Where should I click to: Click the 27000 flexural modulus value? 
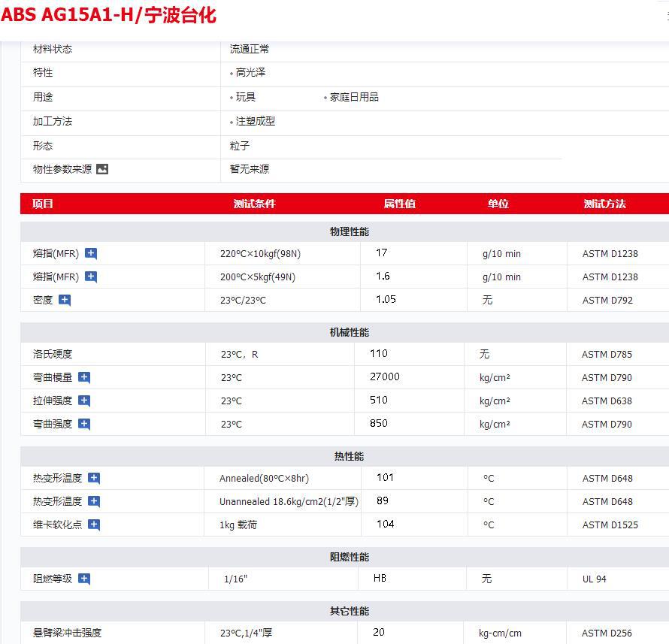click(384, 377)
